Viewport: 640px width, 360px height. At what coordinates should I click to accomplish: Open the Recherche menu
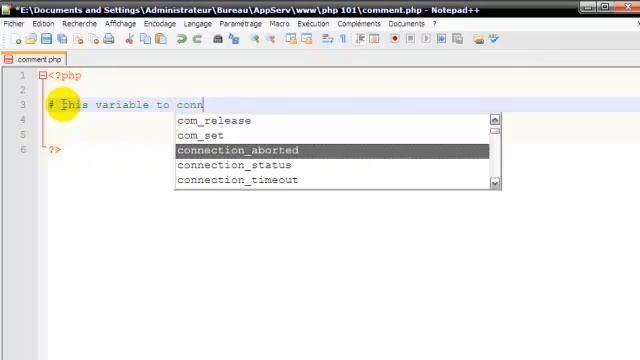[79, 24]
